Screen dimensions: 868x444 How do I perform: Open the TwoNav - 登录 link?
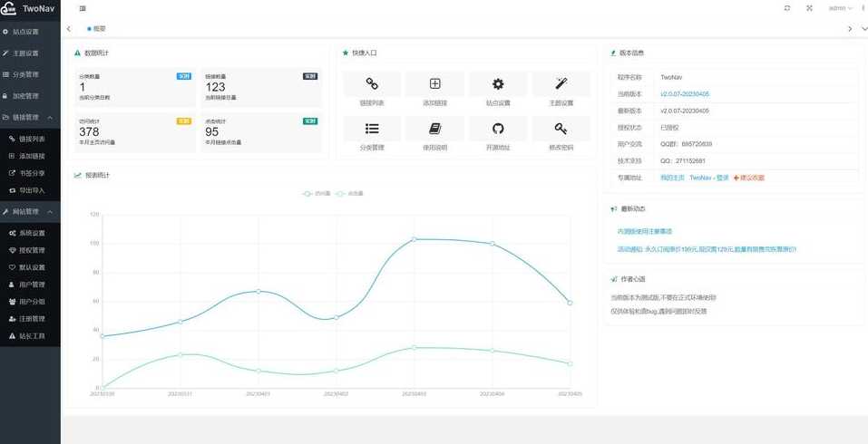point(709,178)
